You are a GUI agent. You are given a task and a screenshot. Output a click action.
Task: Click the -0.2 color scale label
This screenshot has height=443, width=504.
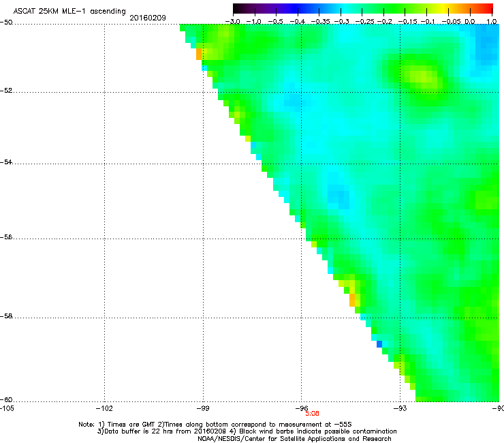(x=384, y=22)
